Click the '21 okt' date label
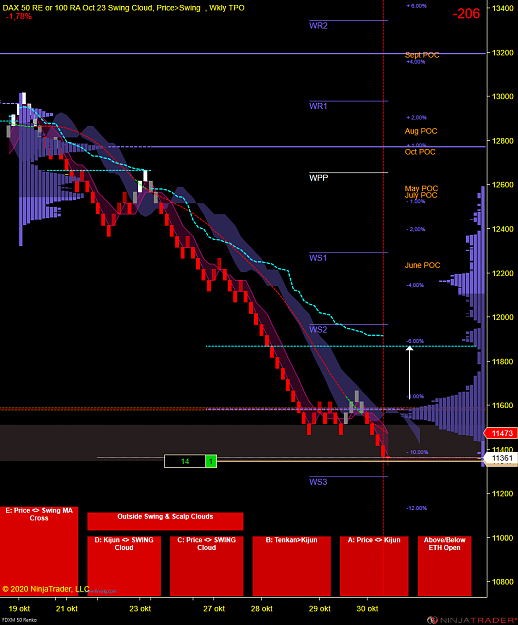Viewport: 518px width, 625px height. click(x=67, y=609)
